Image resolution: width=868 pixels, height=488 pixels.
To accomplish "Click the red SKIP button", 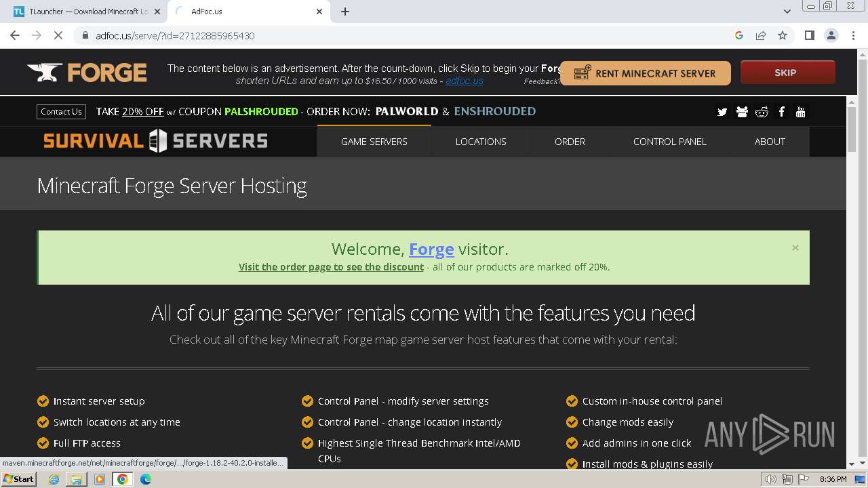I will tap(787, 73).
